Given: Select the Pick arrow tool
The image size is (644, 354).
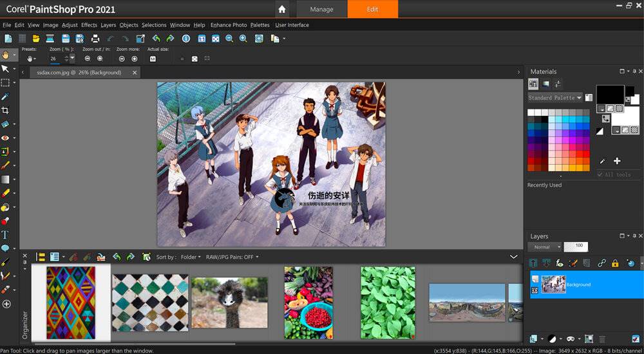Looking at the screenshot, I should [5, 69].
